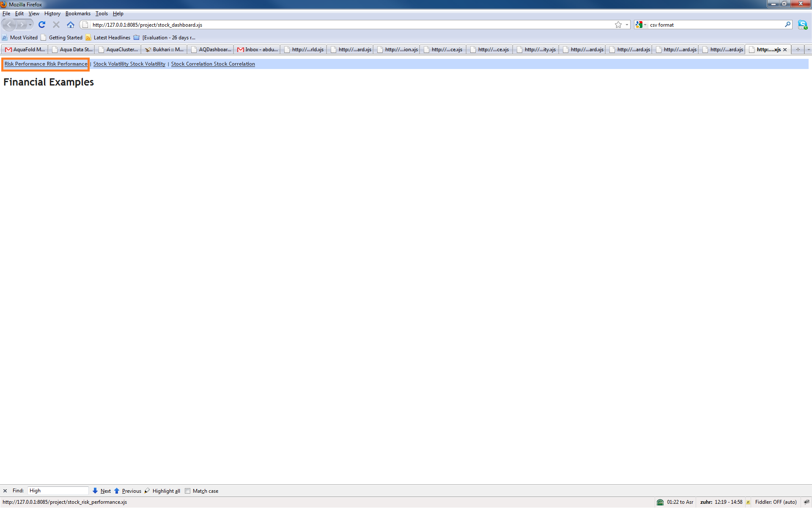Open the back/forward history dropdown arrow
Image resolution: width=812 pixels, height=508 pixels.
[30, 25]
